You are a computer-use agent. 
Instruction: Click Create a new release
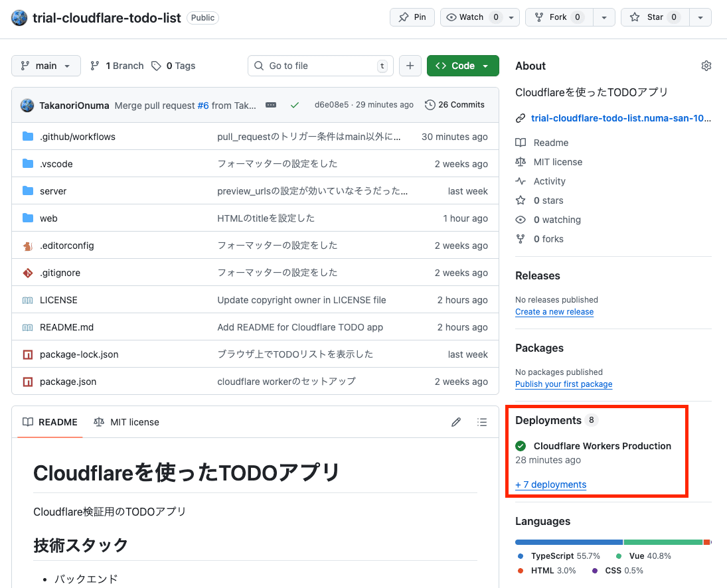(x=554, y=312)
